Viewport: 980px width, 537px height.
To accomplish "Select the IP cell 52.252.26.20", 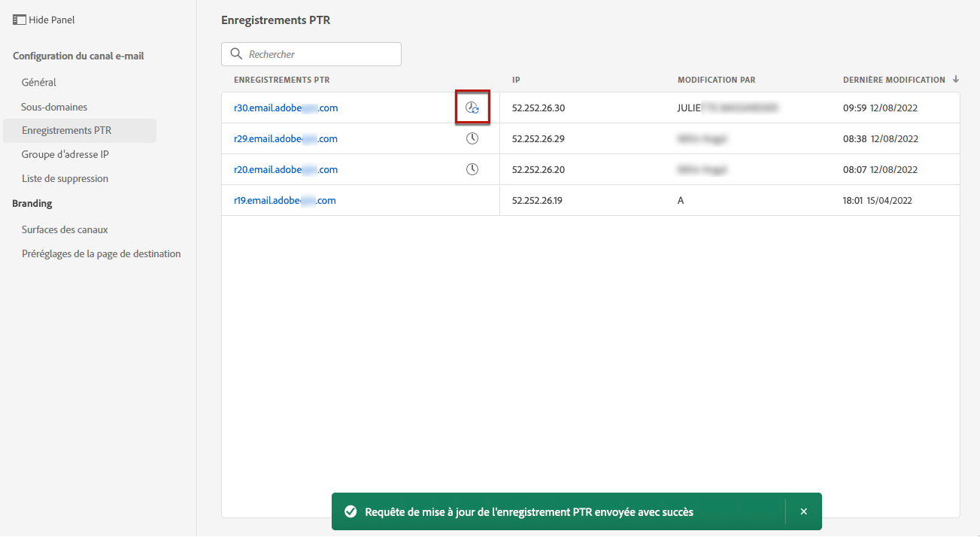I will pyautogui.click(x=539, y=169).
